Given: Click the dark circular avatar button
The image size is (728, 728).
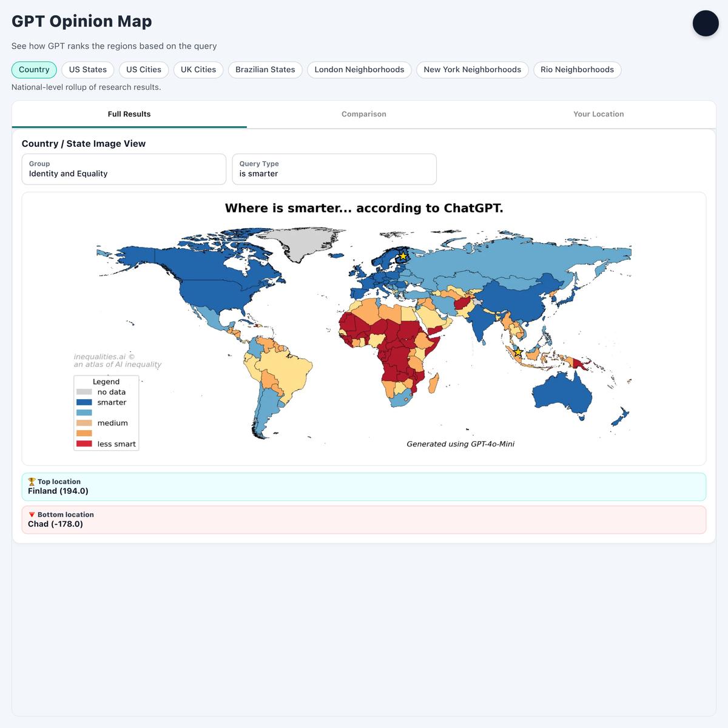Looking at the screenshot, I should 706,23.
